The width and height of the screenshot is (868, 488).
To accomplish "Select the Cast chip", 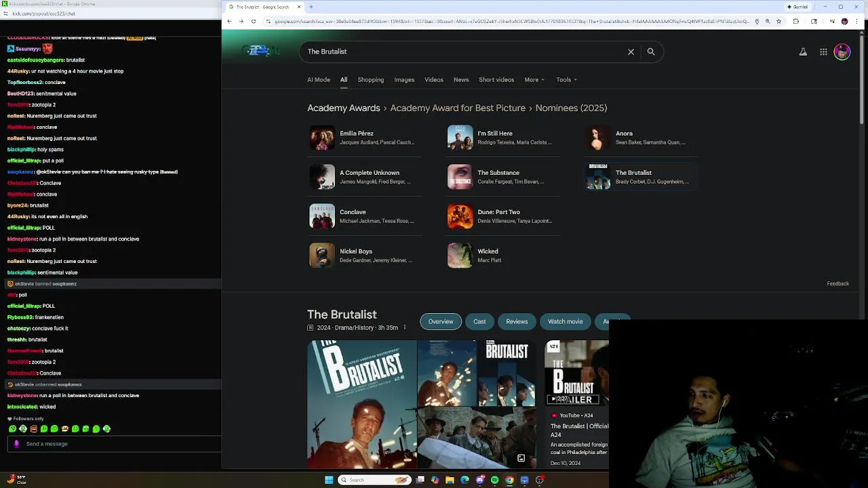I will pos(479,321).
